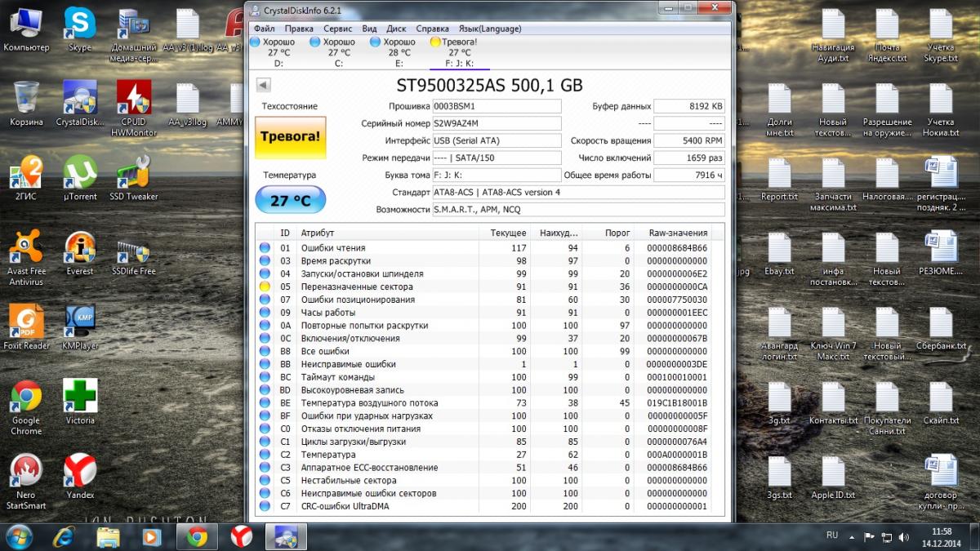980x551 pixels.
Task: Select the Переназначенные сектора attribute row
Action: [357, 287]
